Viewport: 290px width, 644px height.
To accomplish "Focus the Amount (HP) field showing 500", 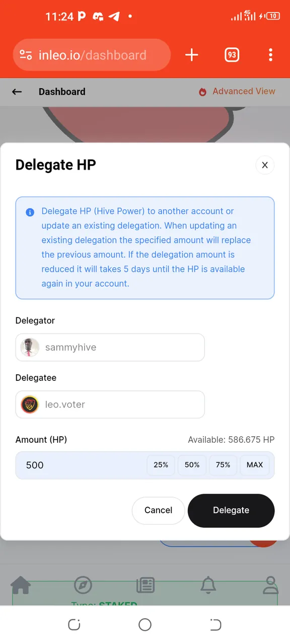I will 81,465.
